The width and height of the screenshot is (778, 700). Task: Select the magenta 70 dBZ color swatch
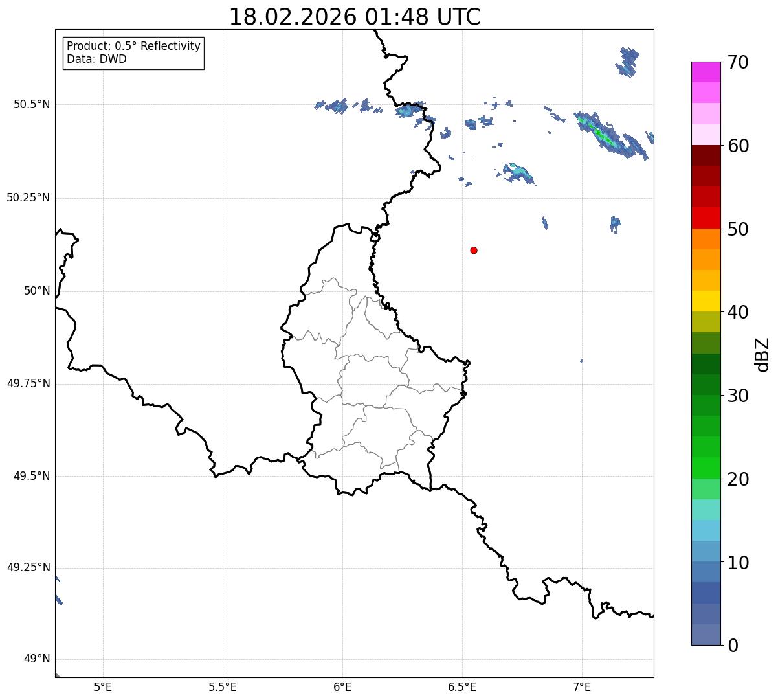710,72
